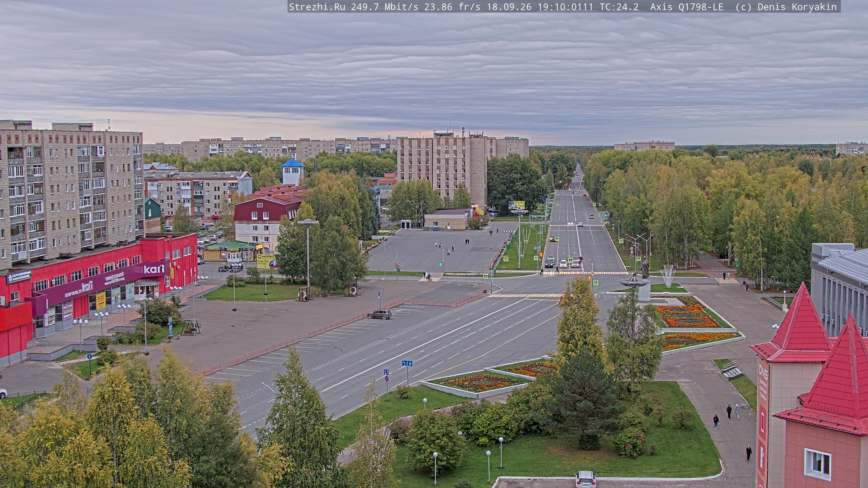The height and width of the screenshot is (488, 868).
Task: Click the blue lane-direction road sign
Action: coord(407,363)
